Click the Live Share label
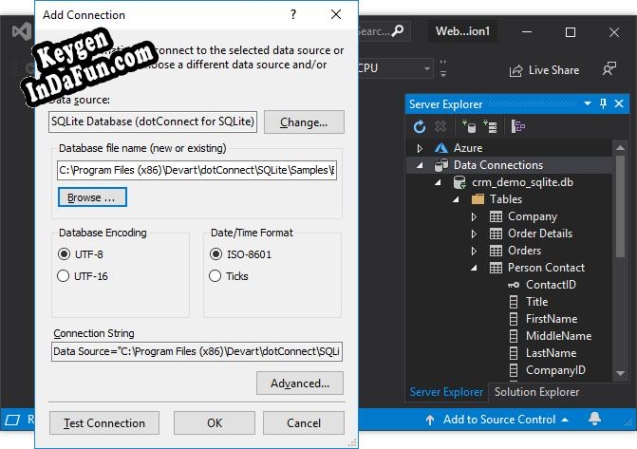This screenshot has width=637, height=449. 554,70
